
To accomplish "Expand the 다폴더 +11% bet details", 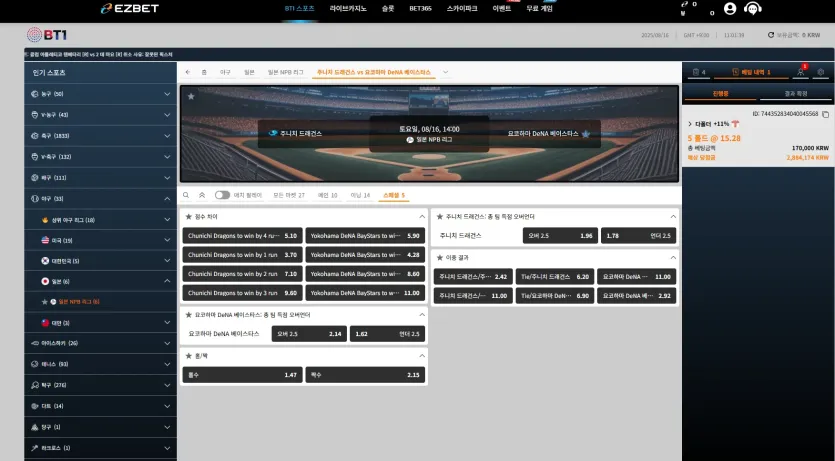I will [690, 124].
